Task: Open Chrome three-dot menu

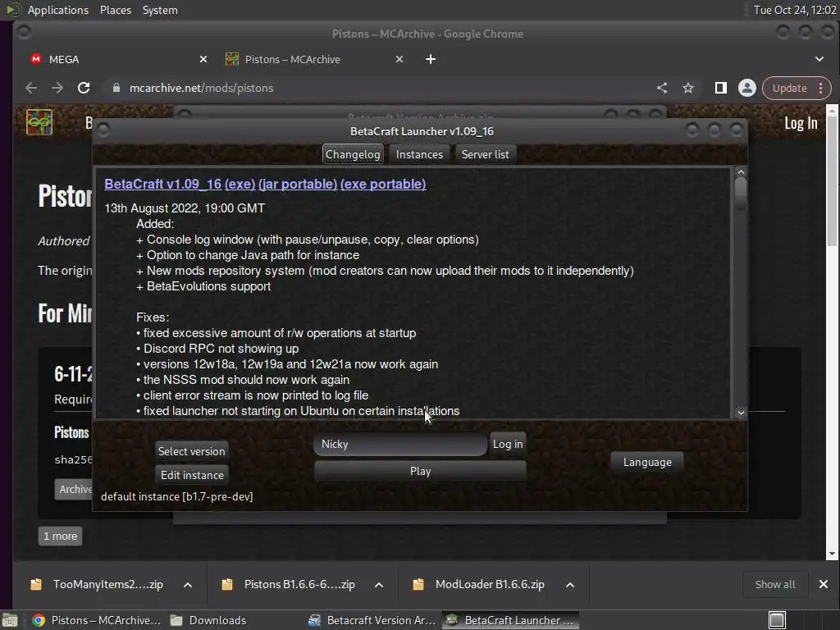Action: [x=820, y=88]
